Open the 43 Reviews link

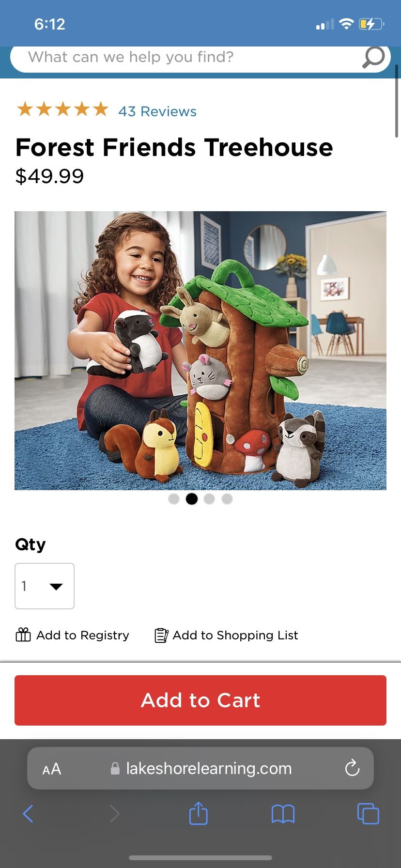(x=157, y=111)
